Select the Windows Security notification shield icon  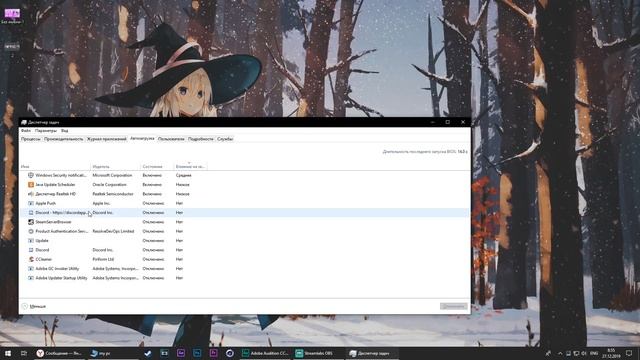[x=31, y=175]
